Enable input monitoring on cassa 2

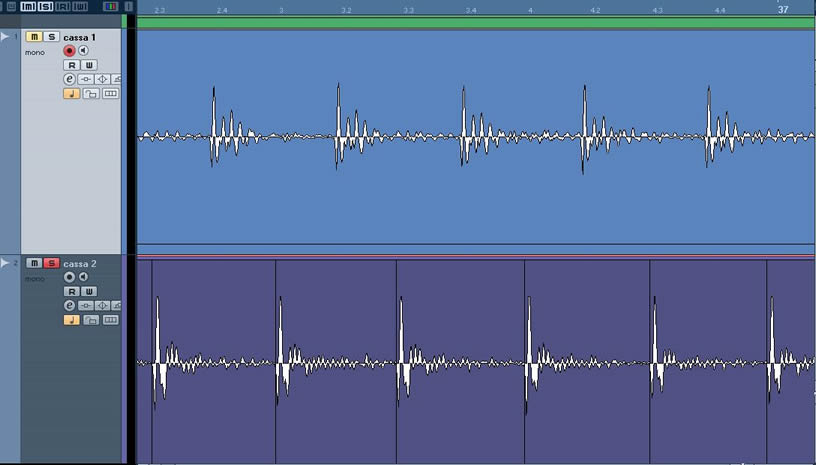pos(83,277)
